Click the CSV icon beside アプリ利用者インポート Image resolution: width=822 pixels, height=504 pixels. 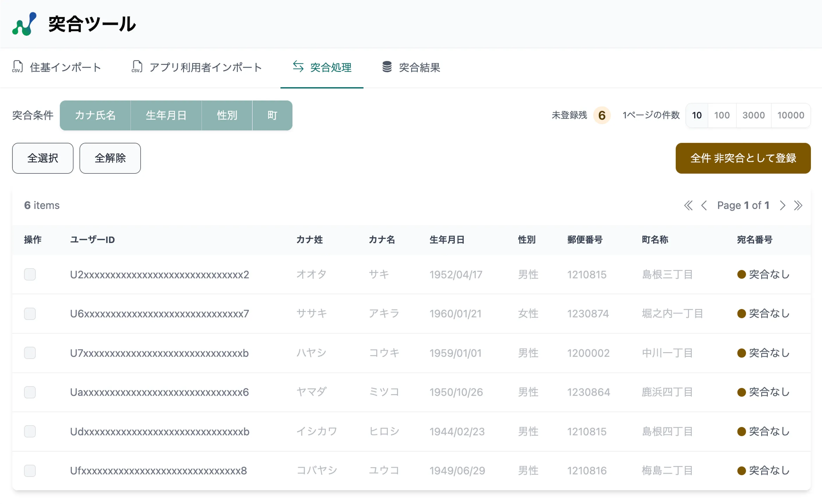click(x=137, y=67)
